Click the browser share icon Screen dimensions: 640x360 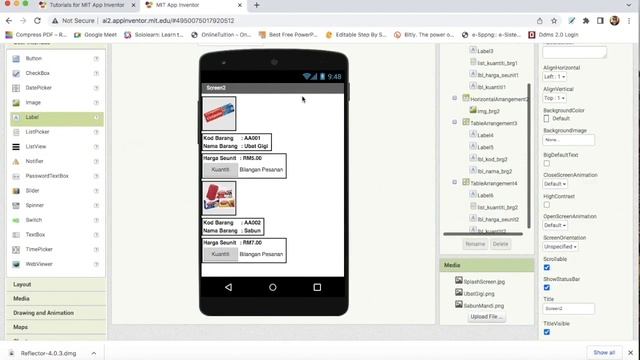[x=540, y=21]
